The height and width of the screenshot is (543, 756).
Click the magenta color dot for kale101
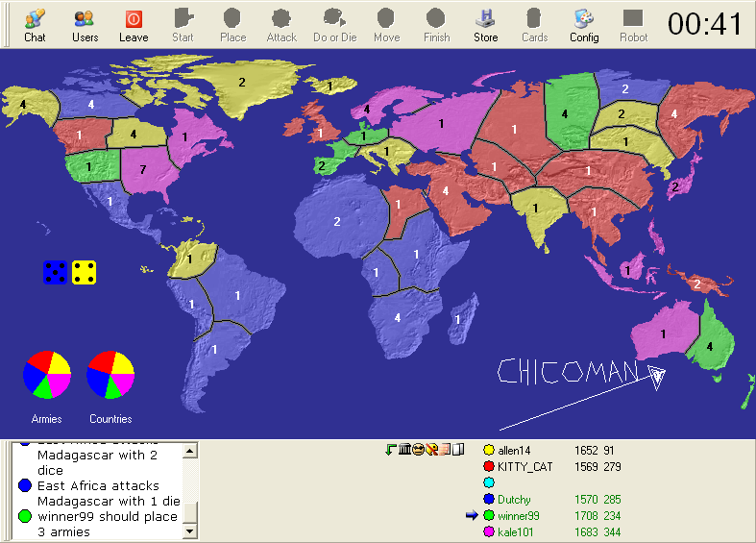tap(489, 531)
